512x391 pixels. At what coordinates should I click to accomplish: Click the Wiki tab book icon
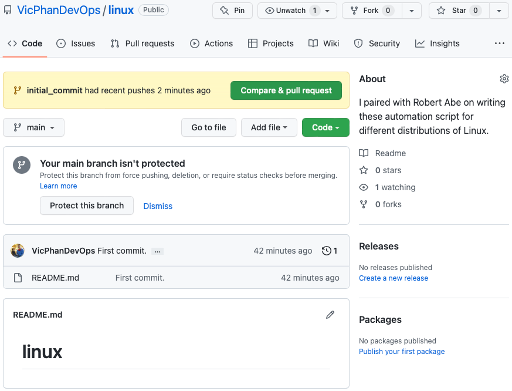[x=313, y=43]
